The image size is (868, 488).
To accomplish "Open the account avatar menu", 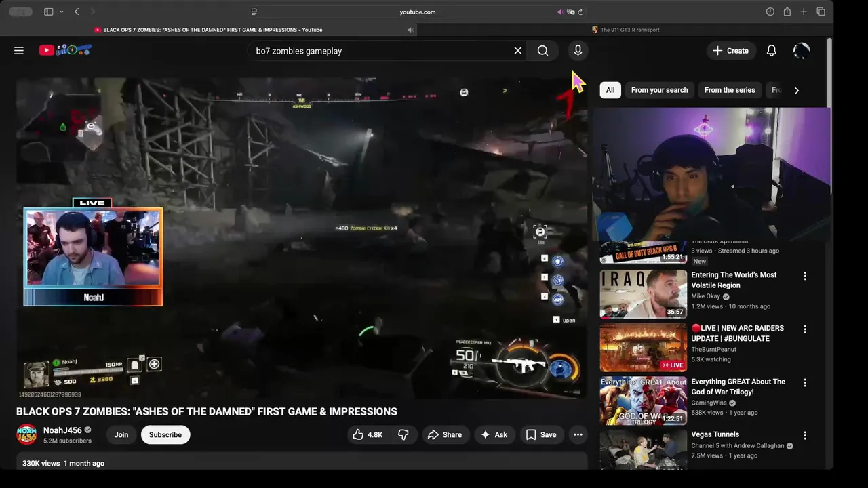I will (x=802, y=51).
